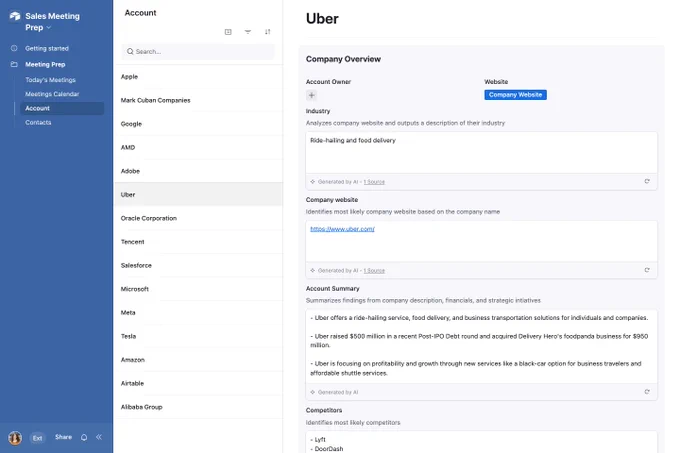Click the user avatar at bottom left
The width and height of the screenshot is (680, 453).
(x=15, y=438)
